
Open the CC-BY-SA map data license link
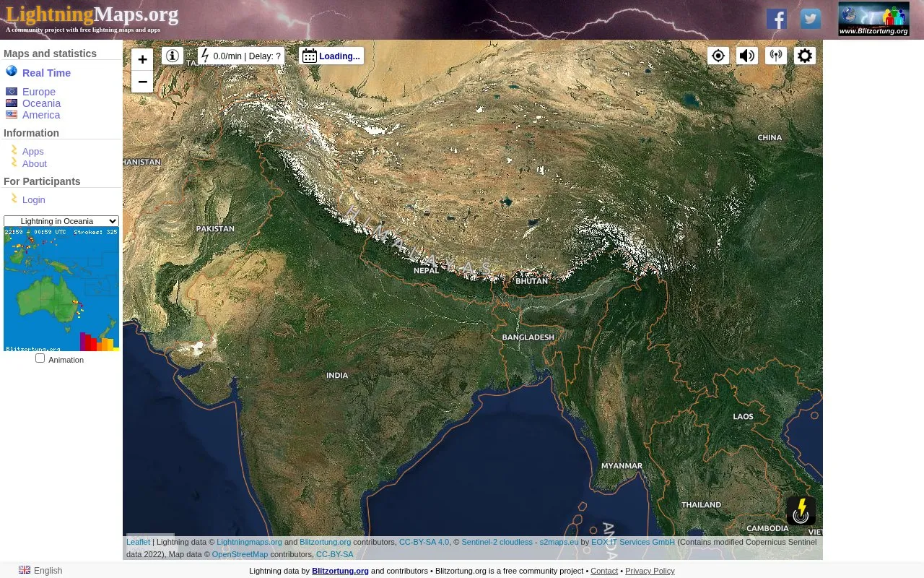click(335, 554)
